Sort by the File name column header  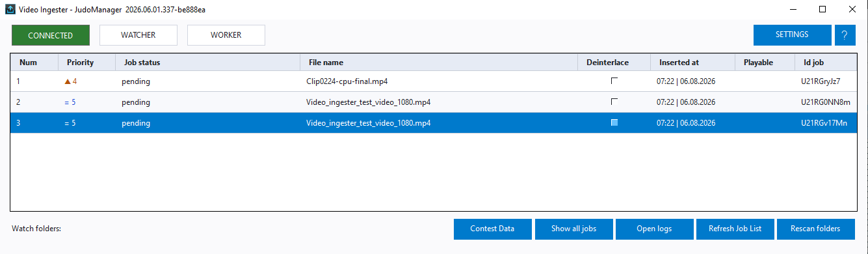[x=439, y=63]
